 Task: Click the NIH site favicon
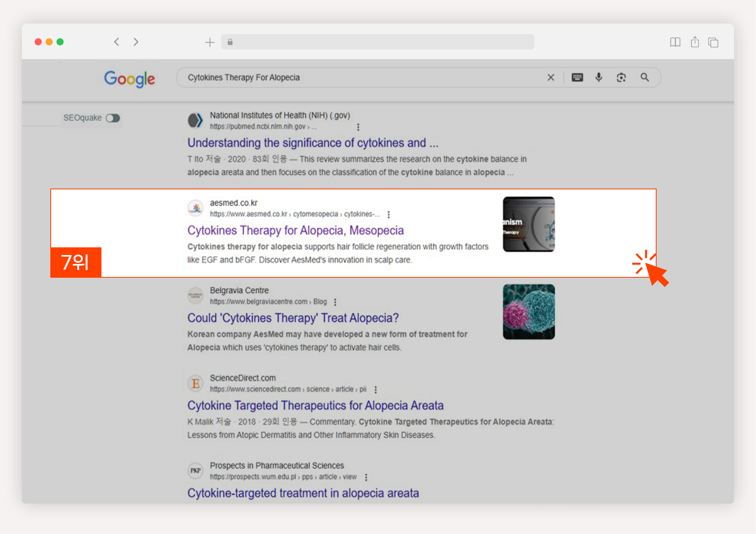[196, 120]
